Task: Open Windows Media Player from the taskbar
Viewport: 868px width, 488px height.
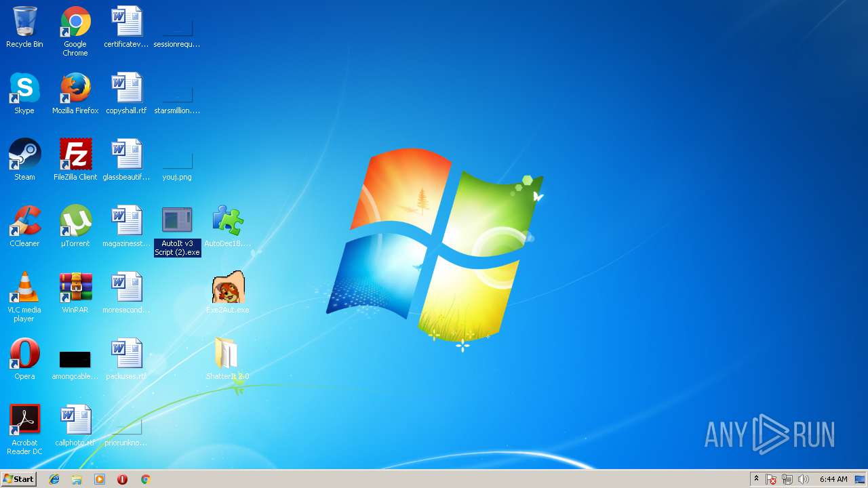Action: (x=100, y=479)
